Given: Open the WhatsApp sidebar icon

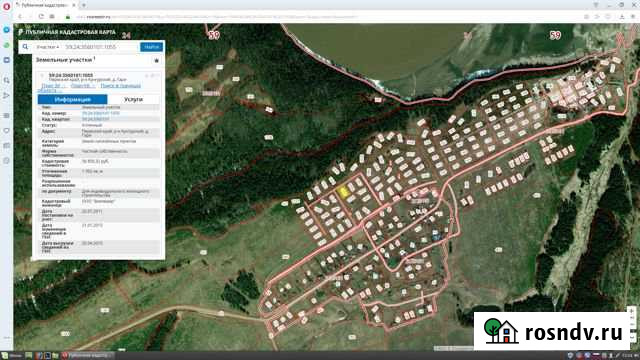Looking at the screenshot, I should (6, 45).
